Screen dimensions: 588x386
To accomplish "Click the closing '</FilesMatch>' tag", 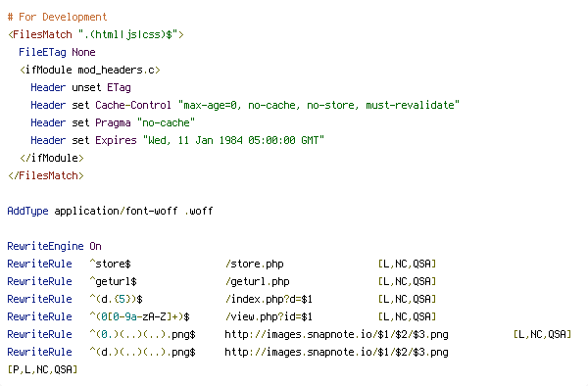I will tap(46, 175).
